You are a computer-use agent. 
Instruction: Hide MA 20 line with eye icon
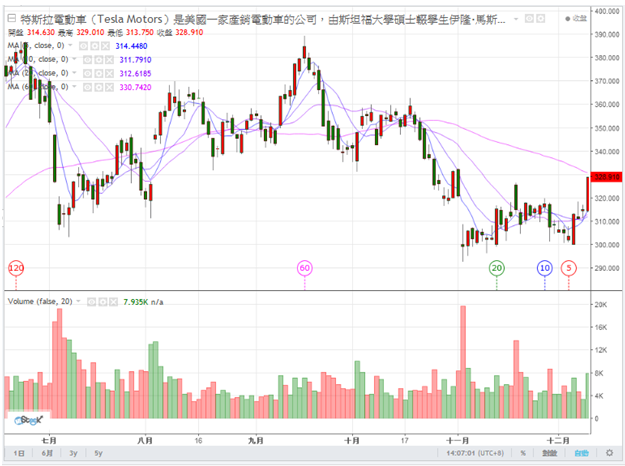(87, 74)
